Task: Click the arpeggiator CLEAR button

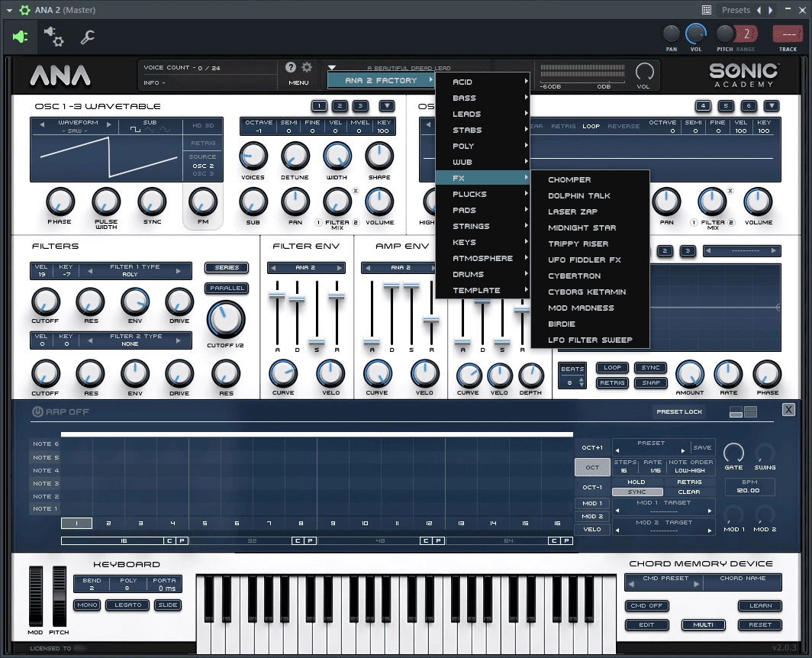Action: (x=689, y=492)
